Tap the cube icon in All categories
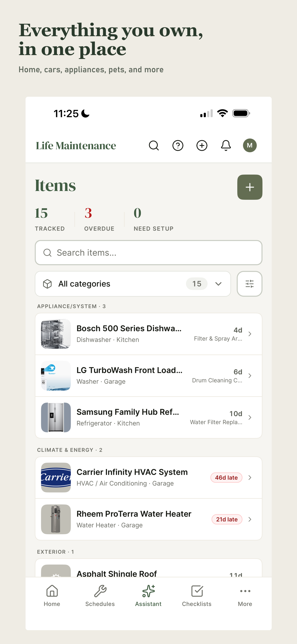The width and height of the screenshot is (297, 644). (47, 284)
